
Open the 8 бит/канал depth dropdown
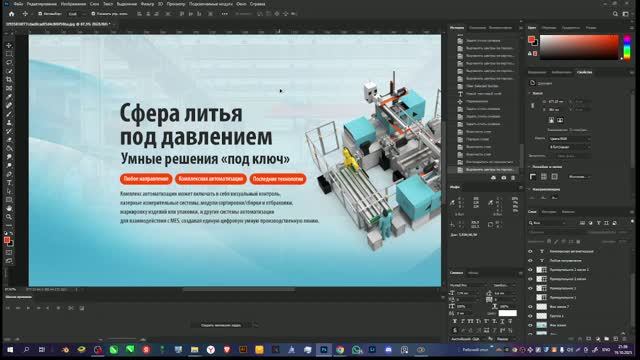pos(569,147)
